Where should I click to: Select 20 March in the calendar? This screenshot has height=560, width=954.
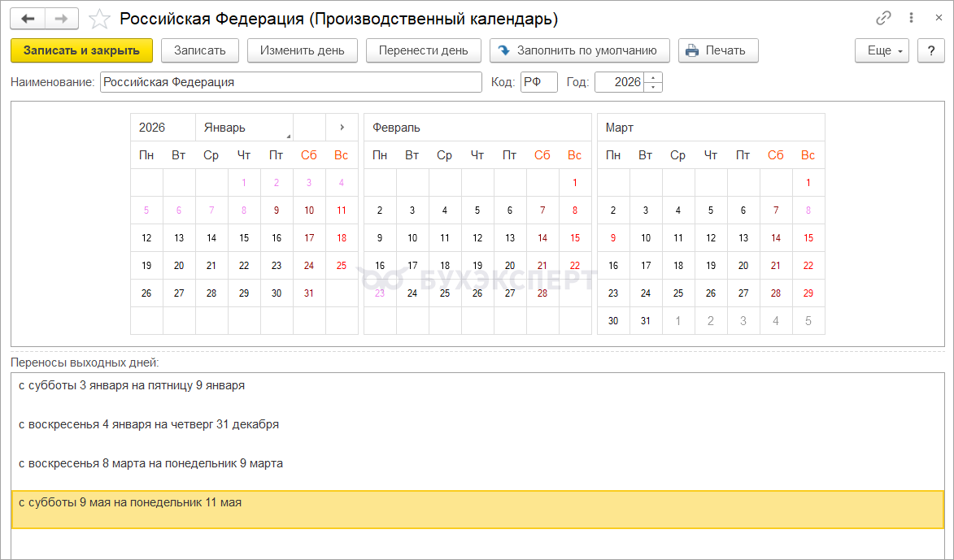743,266
